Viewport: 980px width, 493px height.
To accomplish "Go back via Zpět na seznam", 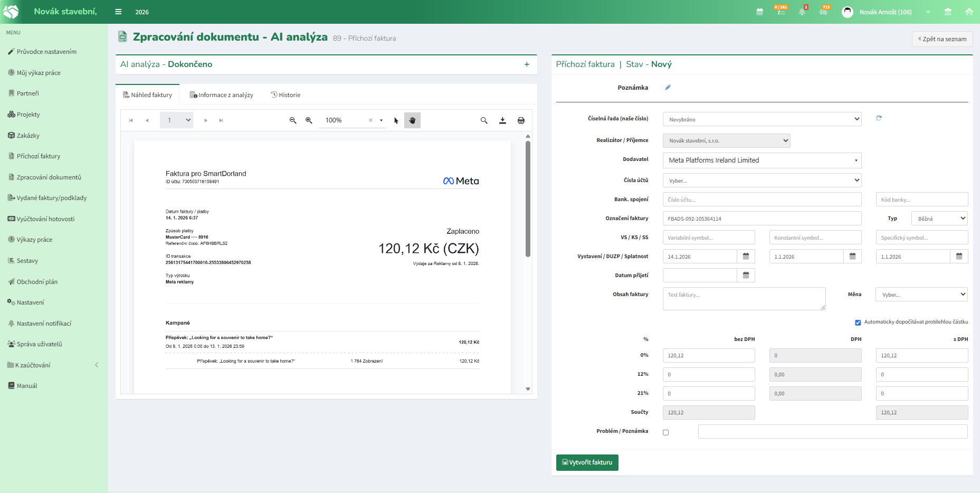I will (x=942, y=39).
